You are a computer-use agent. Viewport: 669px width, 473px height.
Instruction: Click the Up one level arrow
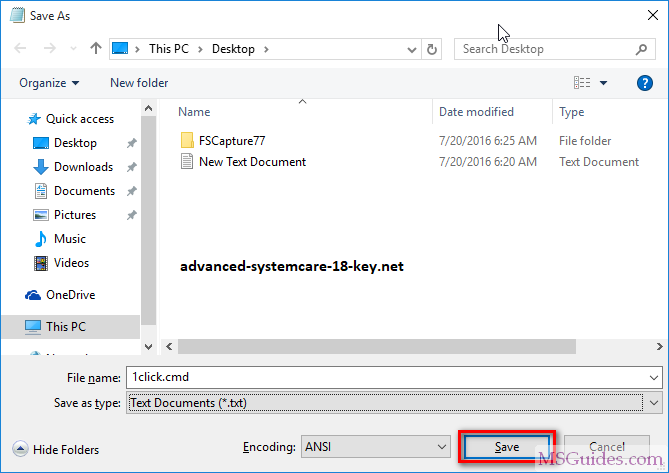96,48
